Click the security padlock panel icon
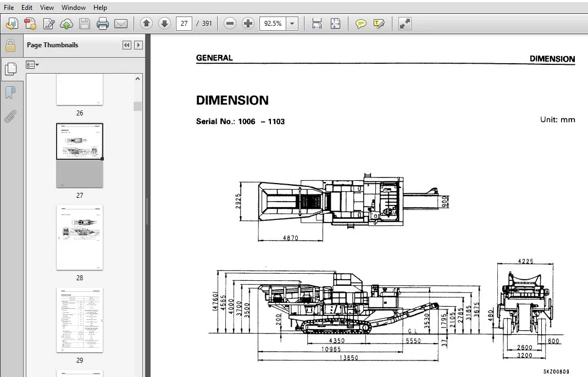This screenshot has width=588, height=377. pos(10,46)
